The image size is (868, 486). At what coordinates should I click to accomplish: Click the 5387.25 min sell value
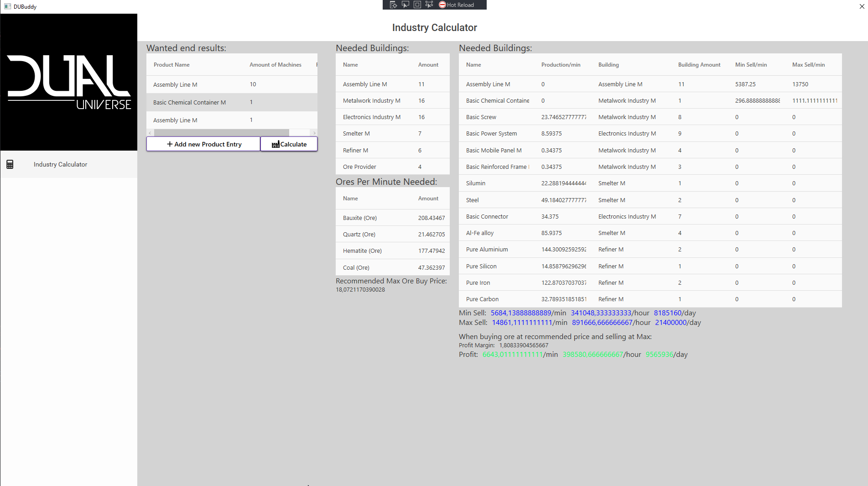(x=745, y=84)
